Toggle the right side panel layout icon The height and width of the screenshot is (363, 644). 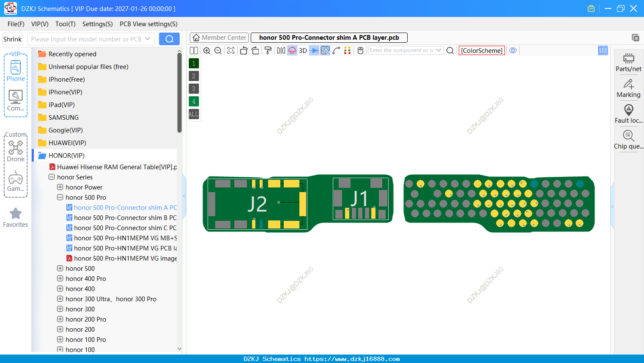603,50
